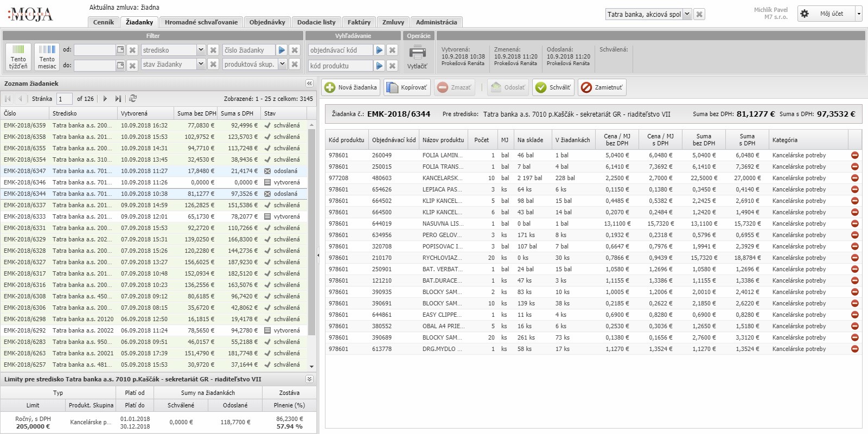
Task: Select žiadanka EMK-2018/6347 row
Action: click(x=155, y=171)
